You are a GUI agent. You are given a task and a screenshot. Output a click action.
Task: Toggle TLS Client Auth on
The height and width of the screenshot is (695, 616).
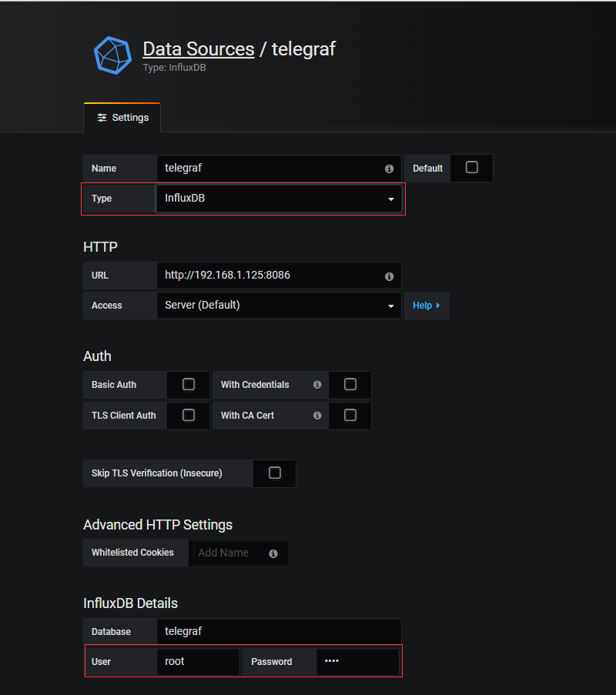pos(188,416)
